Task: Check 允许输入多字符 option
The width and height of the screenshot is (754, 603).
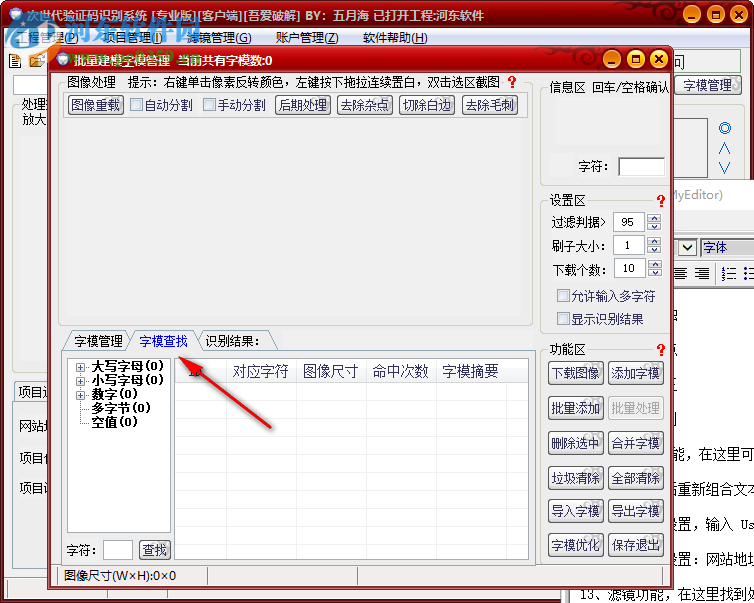Action: (563, 295)
